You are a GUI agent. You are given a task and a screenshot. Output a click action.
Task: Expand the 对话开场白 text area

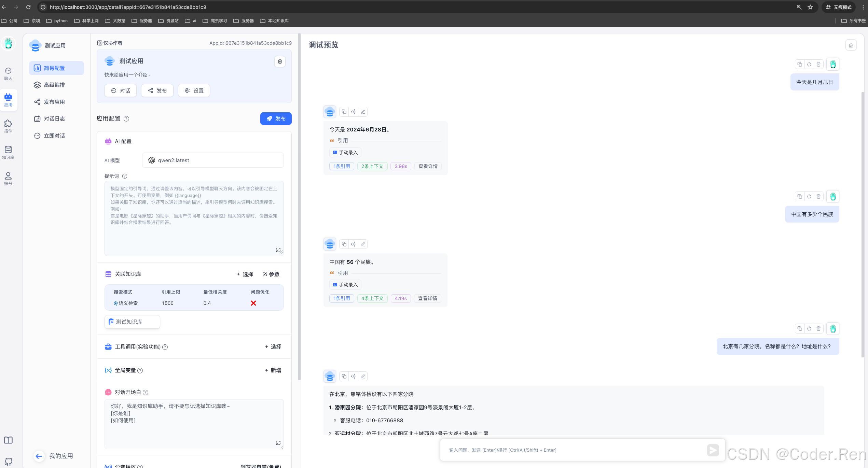click(x=278, y=443)
